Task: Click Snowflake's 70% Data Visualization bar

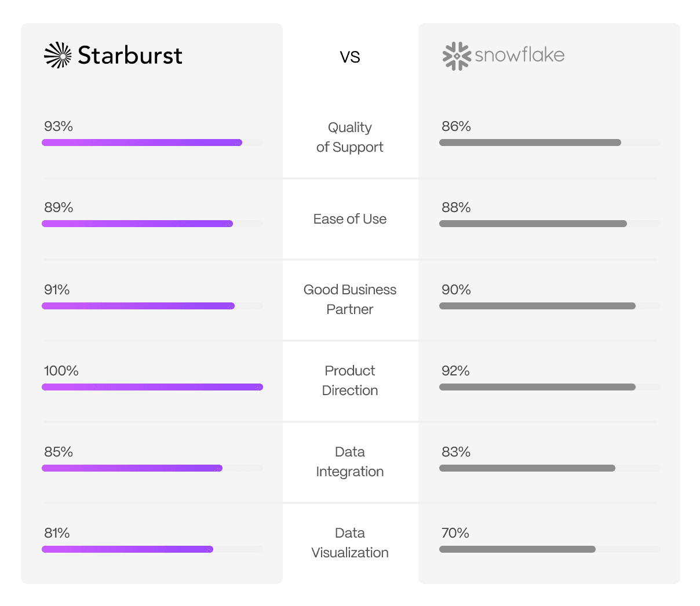Action: click(x=517, y=549)
